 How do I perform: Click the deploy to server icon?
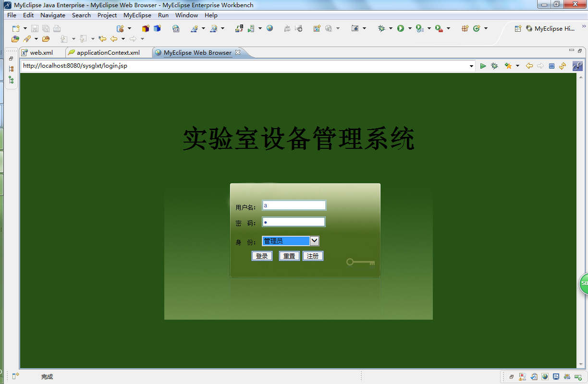[239, 29]
